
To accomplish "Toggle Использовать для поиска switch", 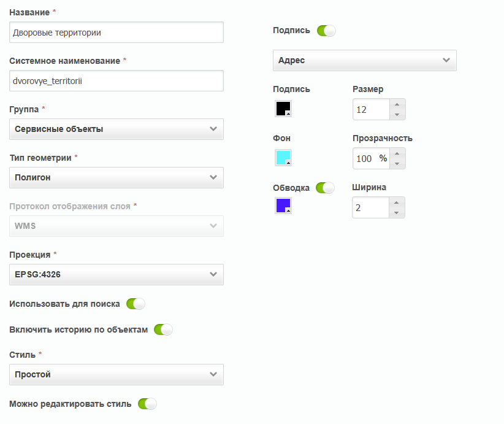I will point(136,304).
